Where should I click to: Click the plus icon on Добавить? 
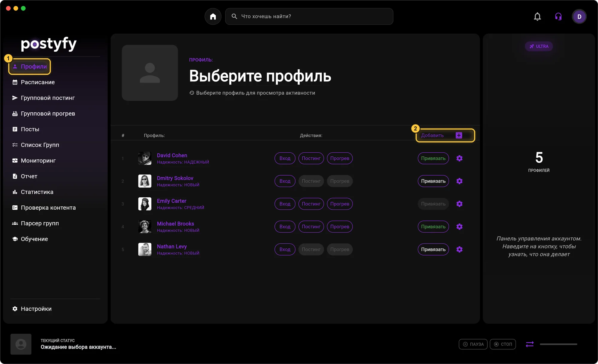coord(459,135)
